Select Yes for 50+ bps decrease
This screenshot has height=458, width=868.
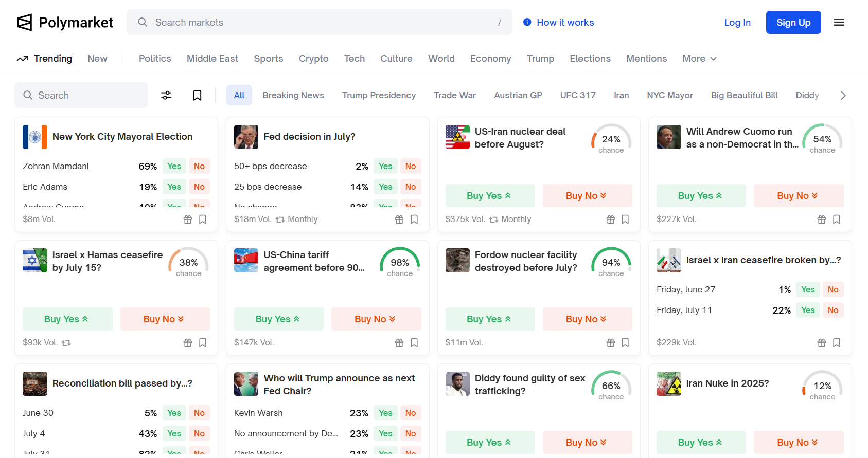click(385, 166)
